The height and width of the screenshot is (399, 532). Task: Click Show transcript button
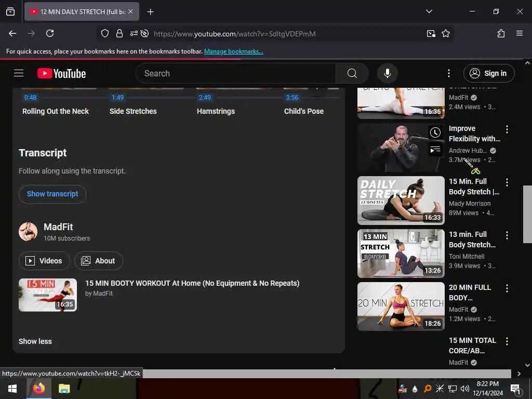pos(52,194)
